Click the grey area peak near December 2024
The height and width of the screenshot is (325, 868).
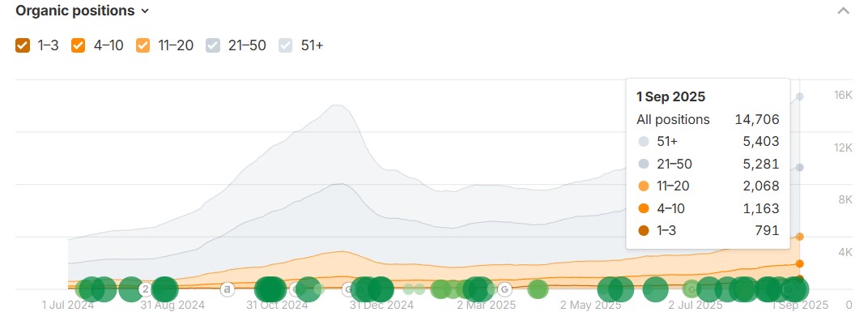(333, 107)
